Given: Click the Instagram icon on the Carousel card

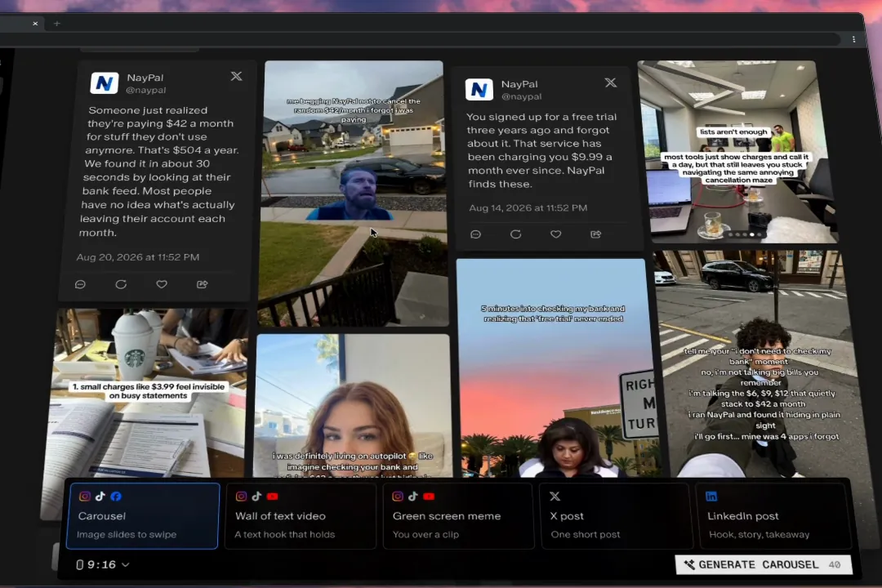Looking at the screenshot, I should [85, 497].
